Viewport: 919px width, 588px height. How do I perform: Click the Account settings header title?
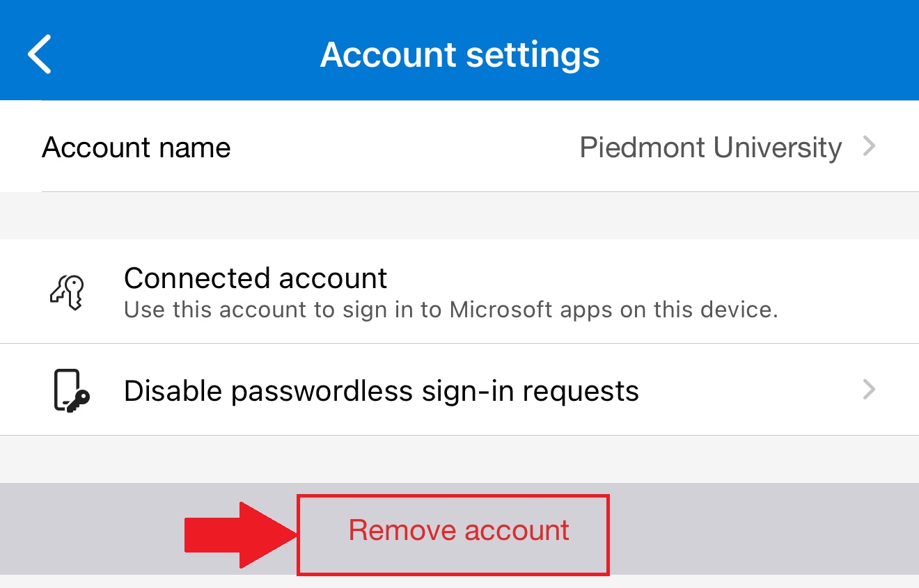coord(459,54)
